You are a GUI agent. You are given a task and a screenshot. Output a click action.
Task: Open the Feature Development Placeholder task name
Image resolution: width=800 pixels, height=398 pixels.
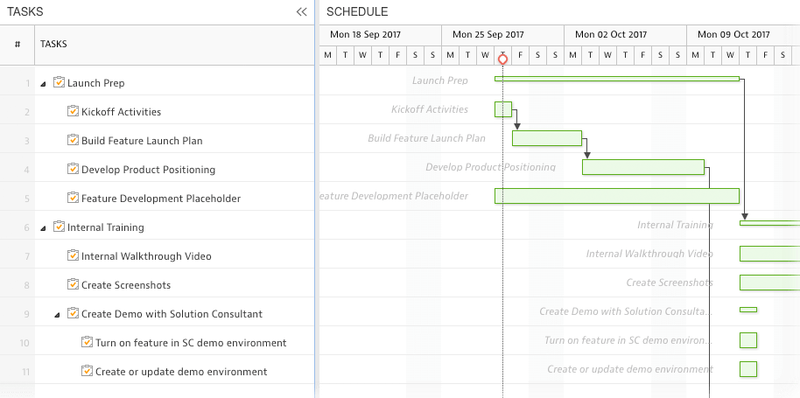coord(161,198)
